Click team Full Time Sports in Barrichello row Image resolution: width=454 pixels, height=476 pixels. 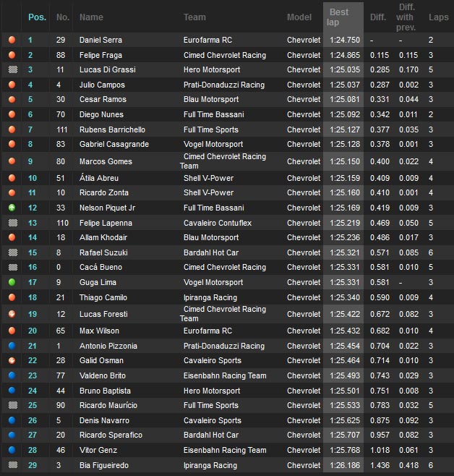click(211, 129)
